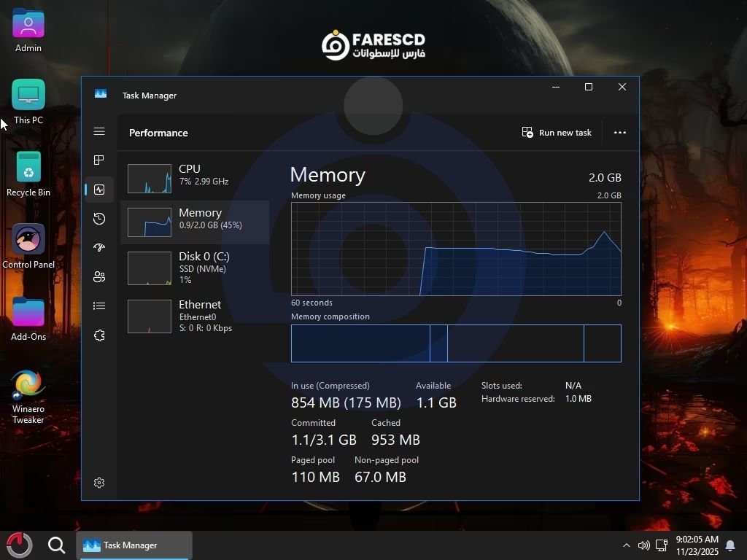Select the Ethernet performance item
The width and height of the screenshot is (747, 560).
pos(195,316)
